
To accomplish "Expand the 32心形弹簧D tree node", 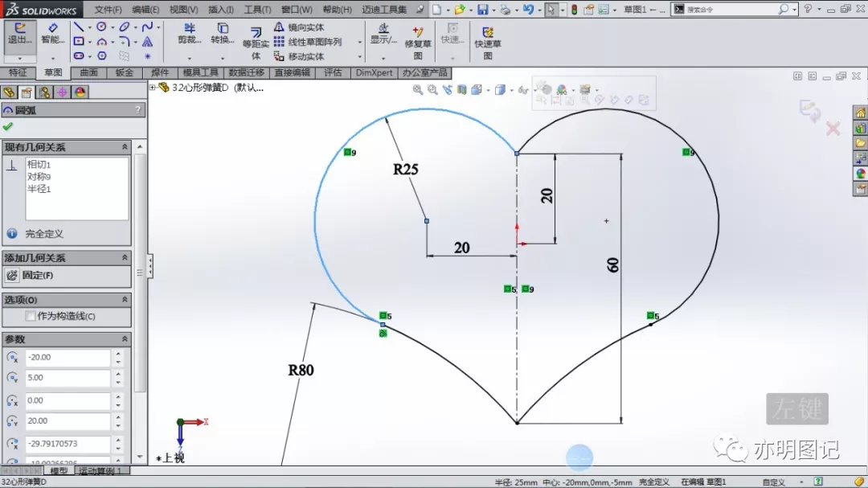I will click(x=153, y=88).
